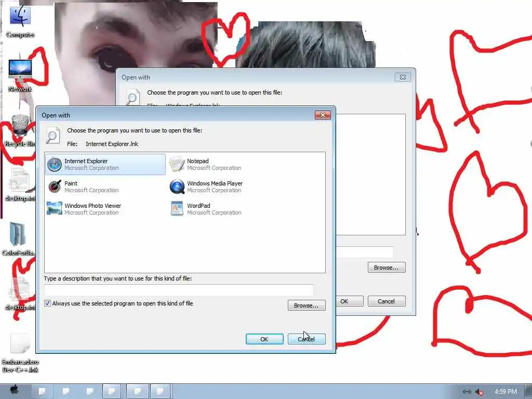Viewport: 532px width, 399px height.
Task: Choose Notepad in the program list
Action: (205, 164)
